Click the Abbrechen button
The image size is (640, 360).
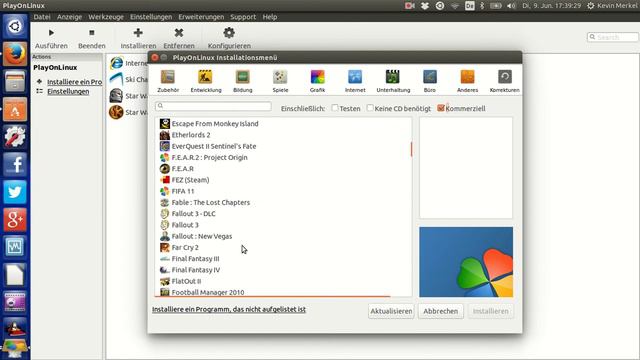coord(440,311)
